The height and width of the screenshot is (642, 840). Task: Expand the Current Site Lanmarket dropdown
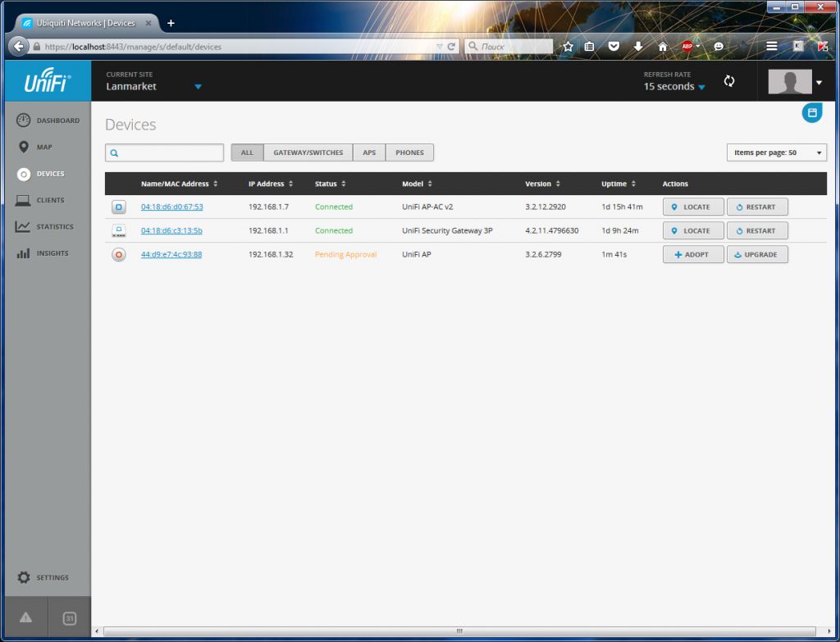point(198,86)
